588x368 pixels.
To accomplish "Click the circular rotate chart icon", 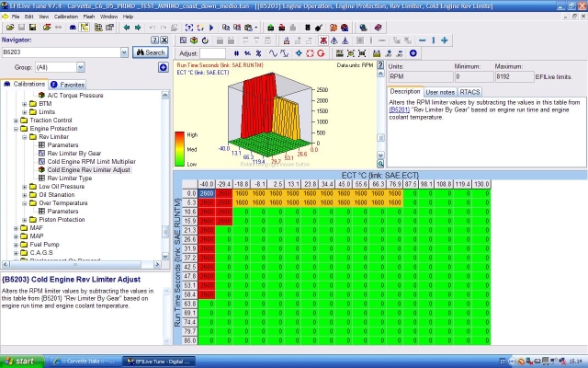I will (205, 40).
